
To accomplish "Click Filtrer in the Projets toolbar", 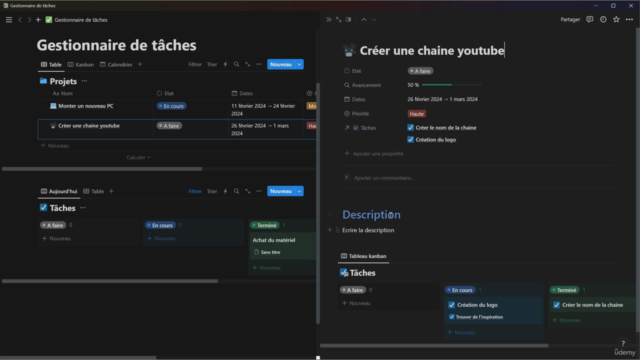I will pyautogui.click(x=195, y=64).
